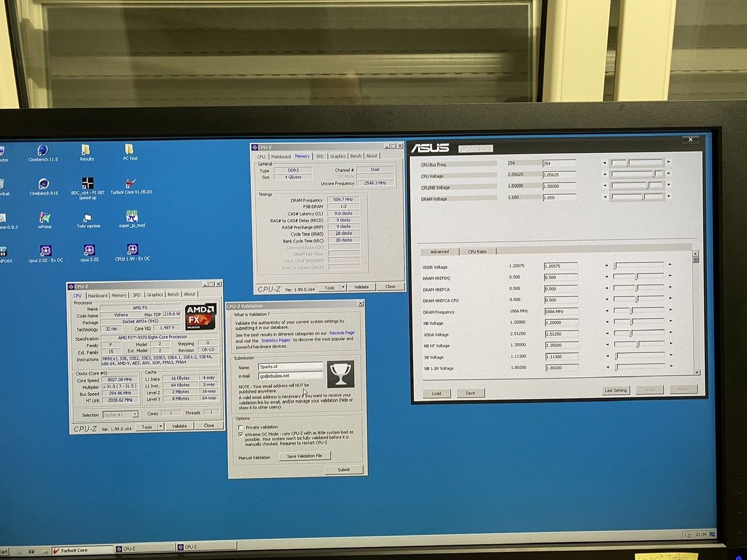Click the CPU Voltage slider track
Screen dimensions: 747x560
636,174
